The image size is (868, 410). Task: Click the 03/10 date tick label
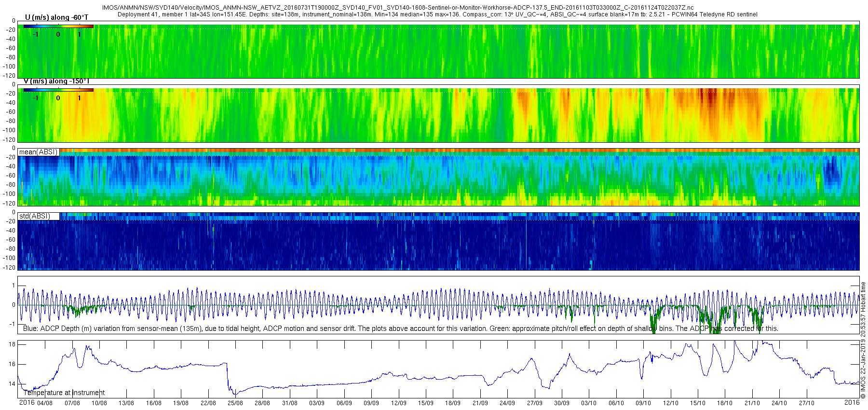[589, 403]
